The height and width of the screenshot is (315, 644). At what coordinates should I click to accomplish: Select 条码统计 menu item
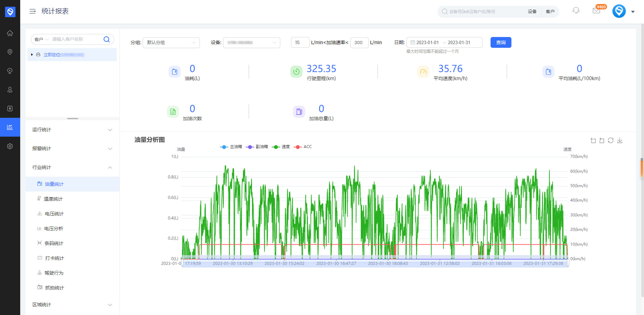tap(72, 243)
